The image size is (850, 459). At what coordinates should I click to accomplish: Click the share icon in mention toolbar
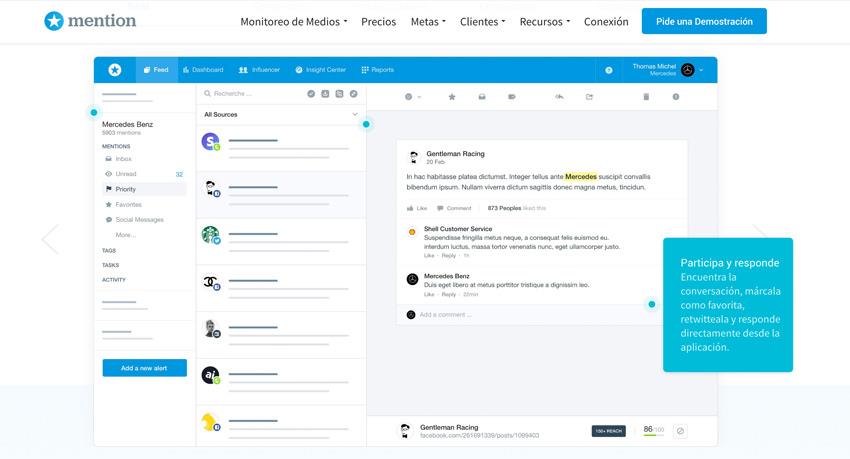589,97
